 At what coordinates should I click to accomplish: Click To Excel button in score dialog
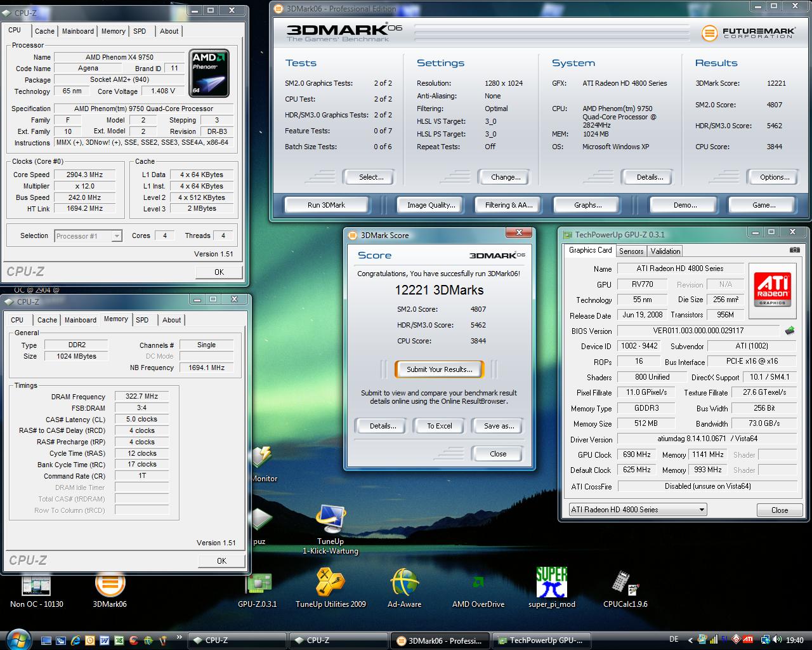coord(440,426)
